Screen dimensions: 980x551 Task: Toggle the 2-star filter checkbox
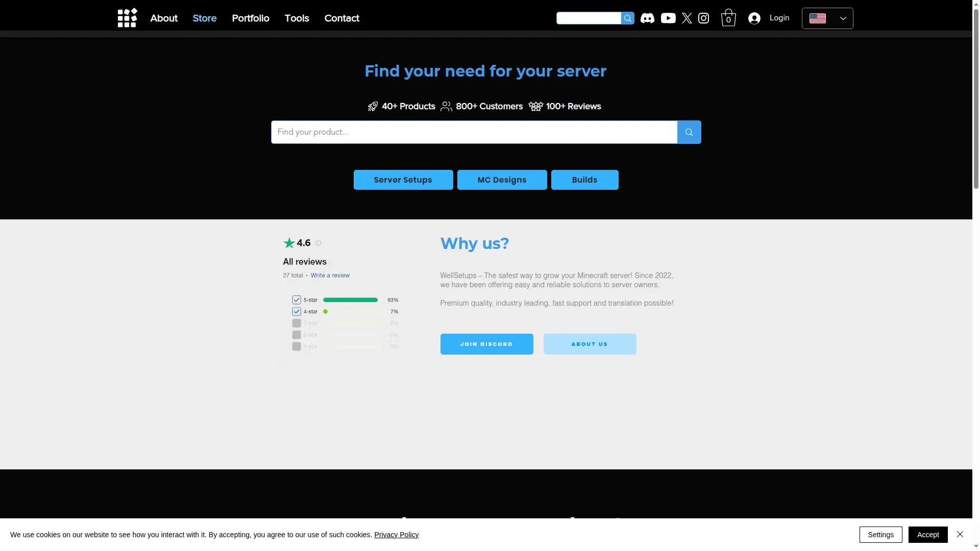[297, 335]
